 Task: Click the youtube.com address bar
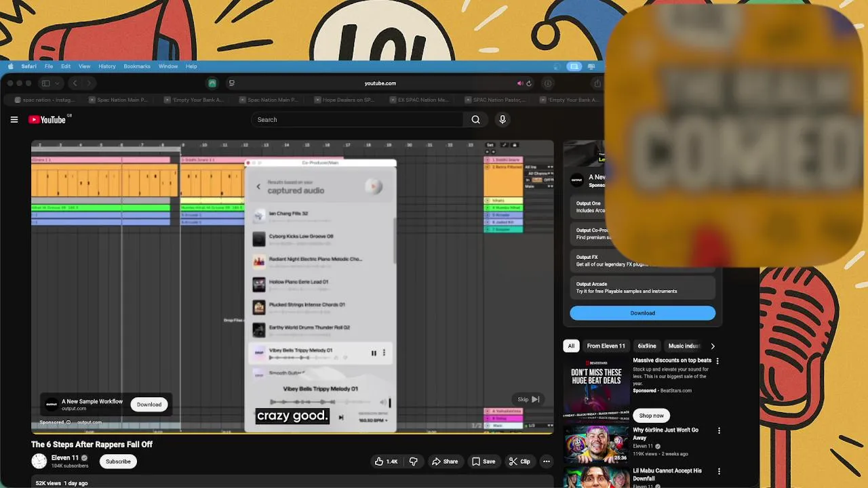(x=380, y=83)
